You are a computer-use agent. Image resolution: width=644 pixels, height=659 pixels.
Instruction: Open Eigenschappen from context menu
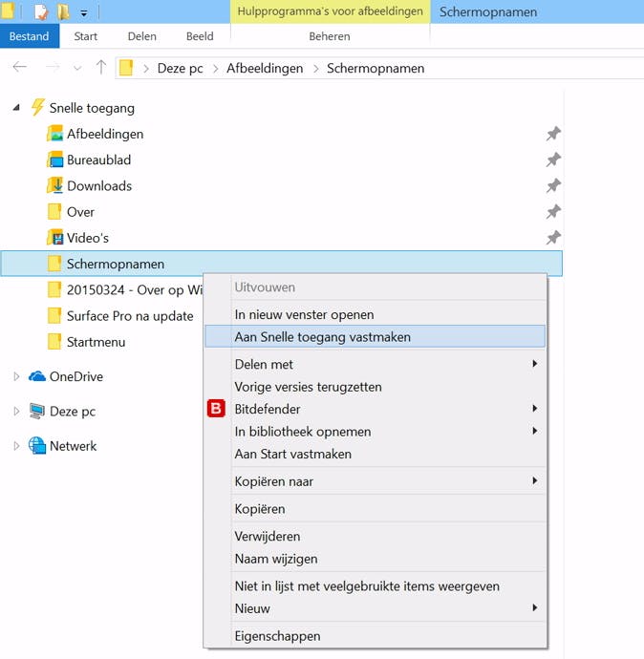tap(375, 636)
